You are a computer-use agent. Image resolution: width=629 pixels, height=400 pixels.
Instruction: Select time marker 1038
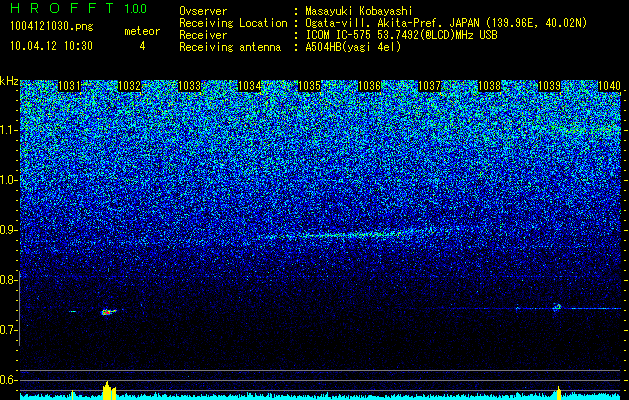click(490, 86)
